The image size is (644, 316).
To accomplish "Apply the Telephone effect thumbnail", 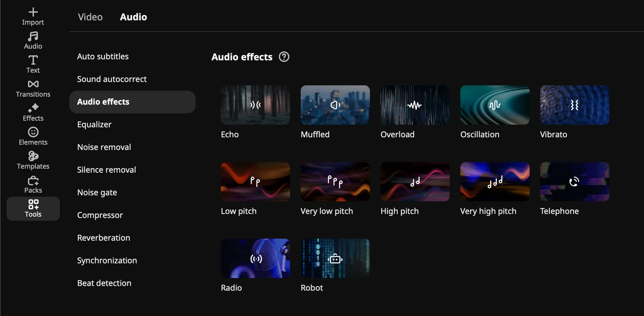I will coord(575,181).
